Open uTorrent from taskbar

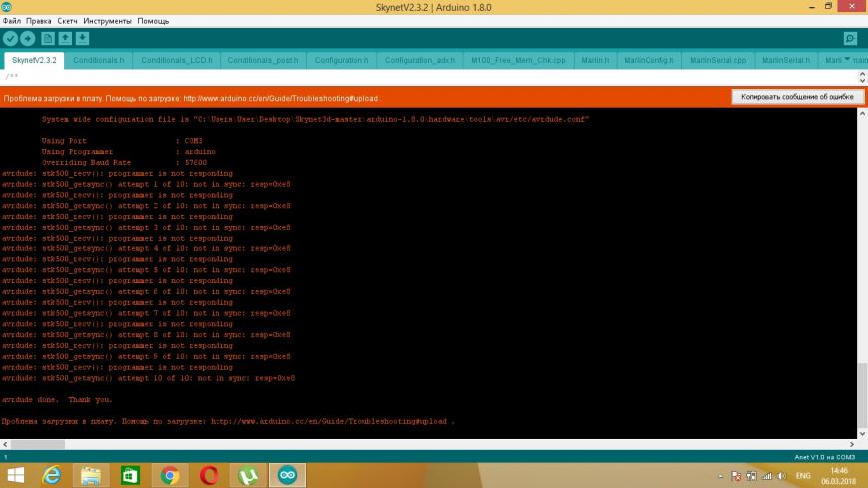click(x=248, y=475)
